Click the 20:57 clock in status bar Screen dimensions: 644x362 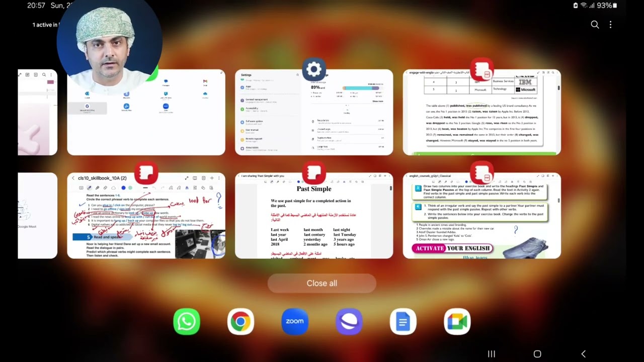tap(36, 6)
